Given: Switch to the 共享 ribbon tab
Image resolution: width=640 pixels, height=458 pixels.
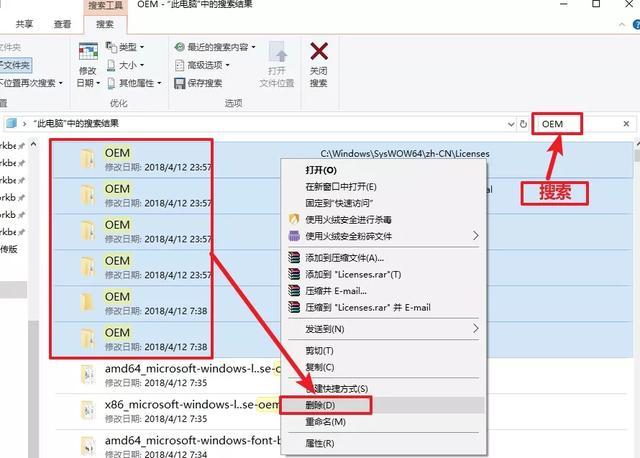Looking at the screenshot, I should [x=24, y=24].
